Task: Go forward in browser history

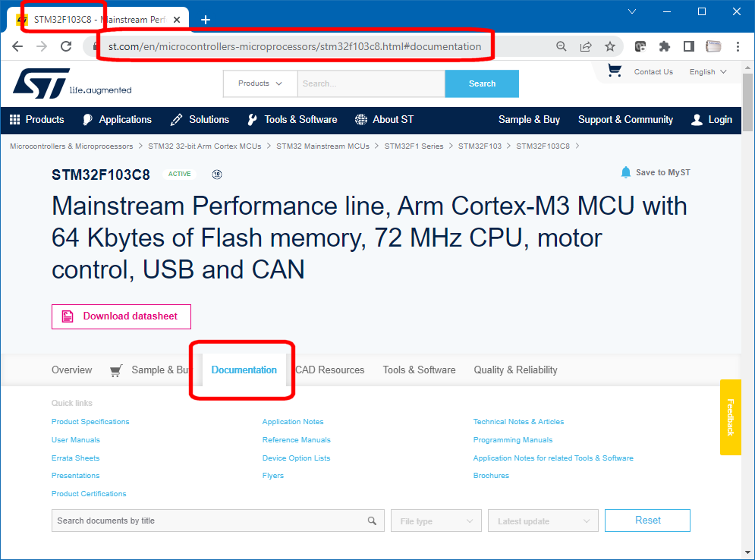Action: (x=42, y=46)
